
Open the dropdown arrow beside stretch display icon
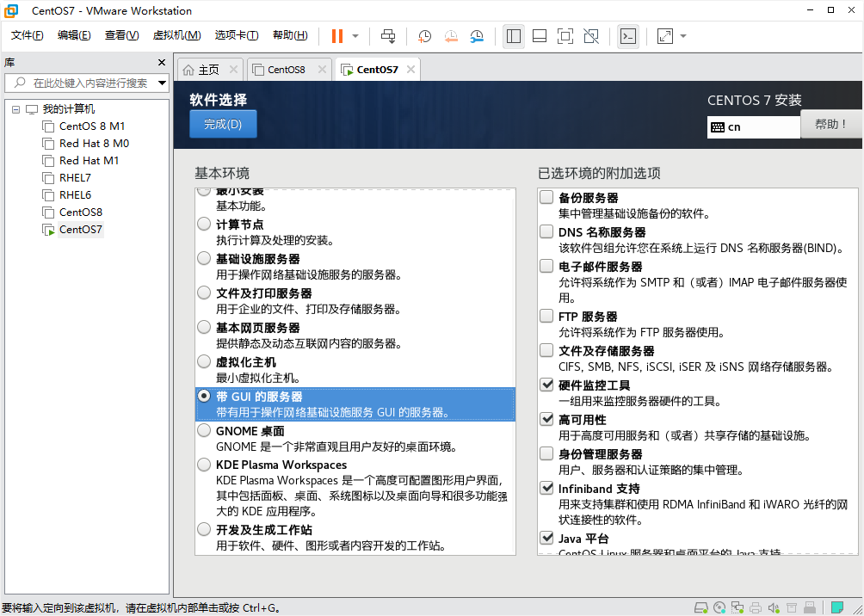coord(683,36)
